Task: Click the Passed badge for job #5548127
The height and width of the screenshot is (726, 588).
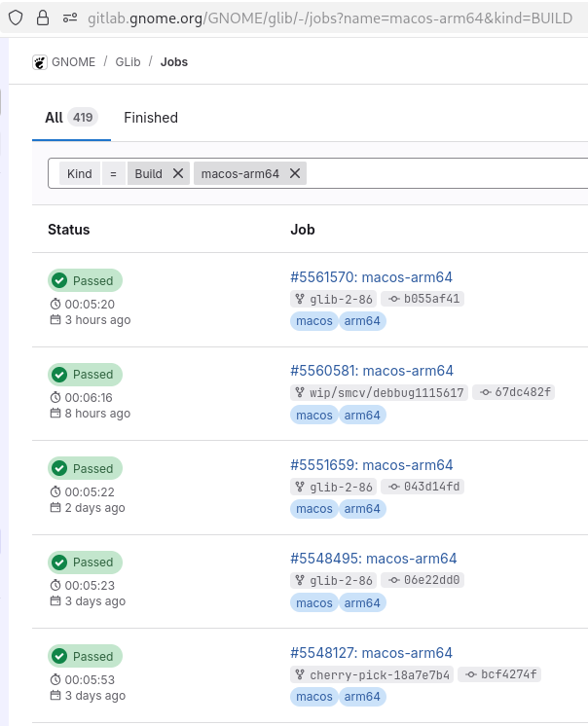Action: click(85, 656)
